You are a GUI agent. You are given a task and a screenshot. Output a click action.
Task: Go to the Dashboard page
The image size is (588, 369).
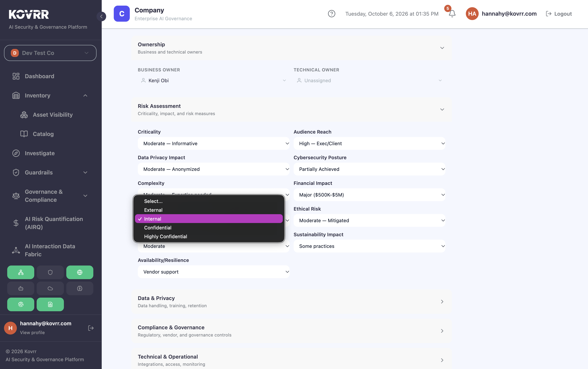(50, 76)
